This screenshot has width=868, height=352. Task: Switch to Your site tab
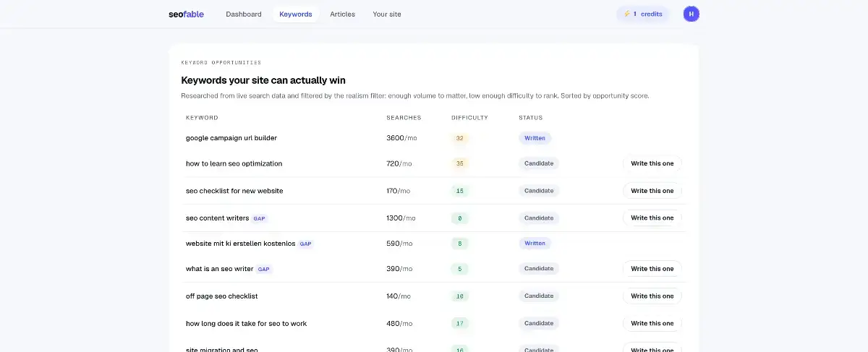(387, 14)
